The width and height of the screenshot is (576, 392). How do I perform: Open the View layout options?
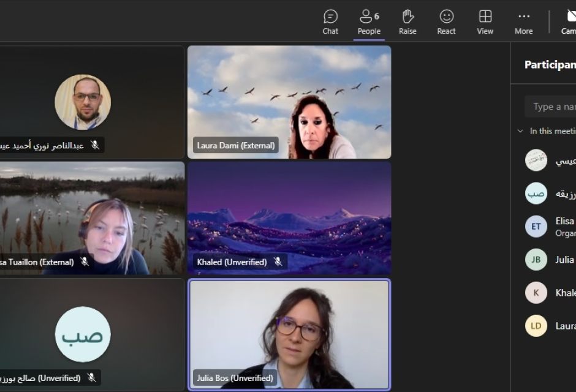point(485,21)
